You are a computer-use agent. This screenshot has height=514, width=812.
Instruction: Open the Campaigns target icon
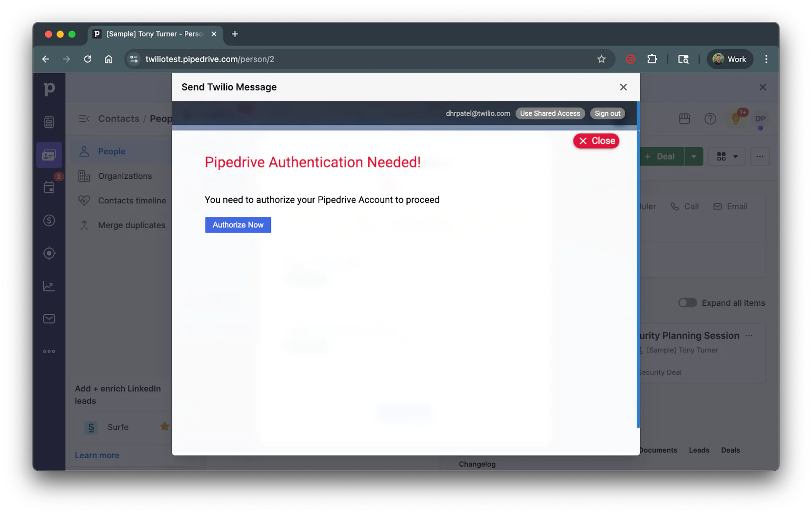[x=49, y=253]
